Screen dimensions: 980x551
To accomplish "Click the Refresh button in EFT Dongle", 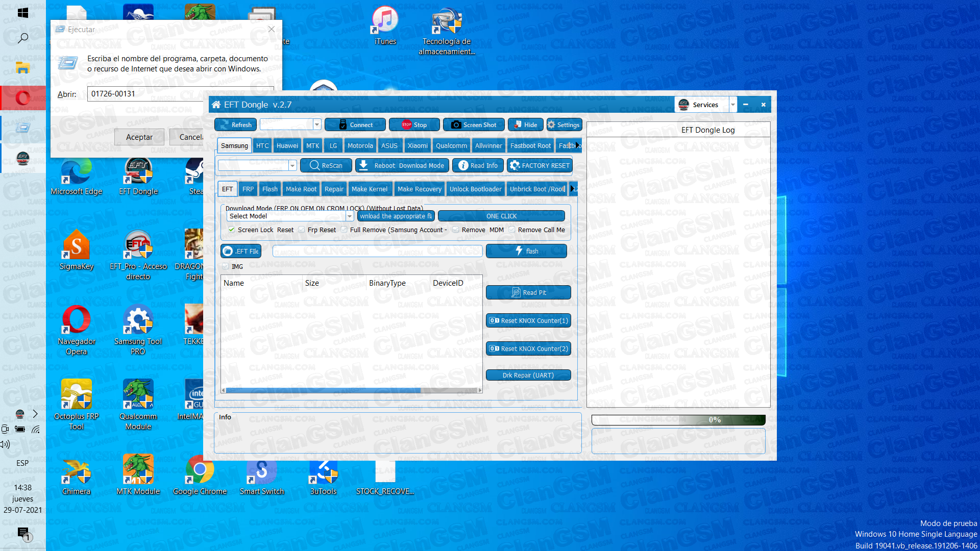I will pyautogui.click(x=235, y=124).
